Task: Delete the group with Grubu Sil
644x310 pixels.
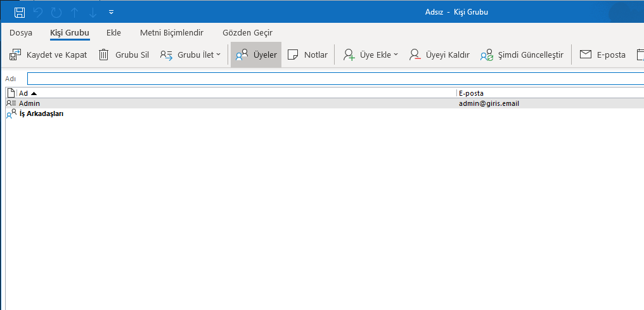Action: pyautogui.click(x=124, y=55)
